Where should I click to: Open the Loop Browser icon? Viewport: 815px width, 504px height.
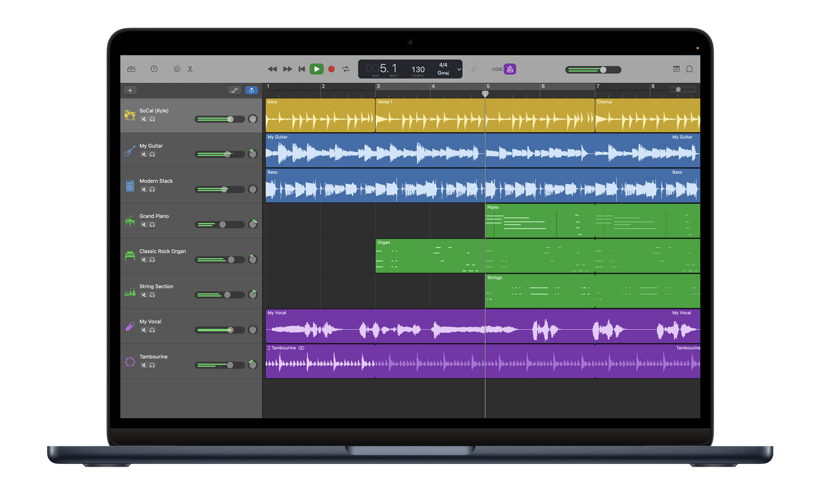point(689,69)
